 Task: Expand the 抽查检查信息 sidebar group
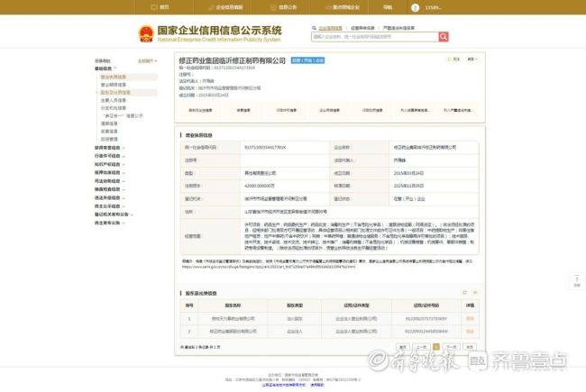(x=110, y=189)
